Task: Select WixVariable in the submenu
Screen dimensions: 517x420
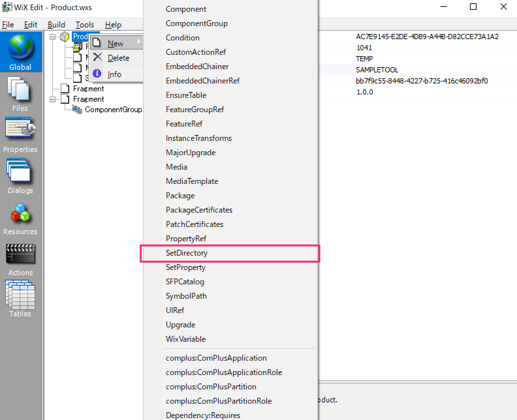Action: [230, 339]
